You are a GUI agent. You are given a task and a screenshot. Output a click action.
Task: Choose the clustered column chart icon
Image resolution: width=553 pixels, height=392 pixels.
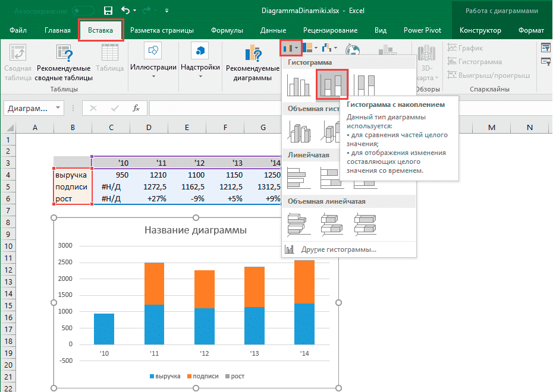[299, 85]
